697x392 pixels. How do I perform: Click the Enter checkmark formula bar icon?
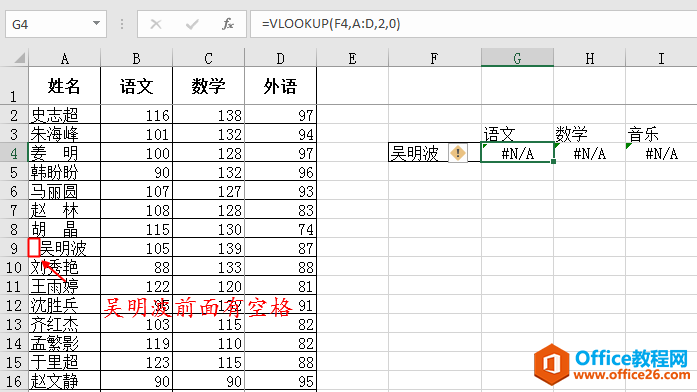(x=192, y=24)
